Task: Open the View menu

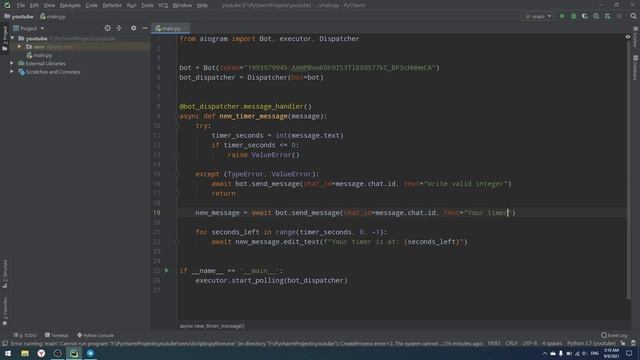Action: tap(49, 5)
